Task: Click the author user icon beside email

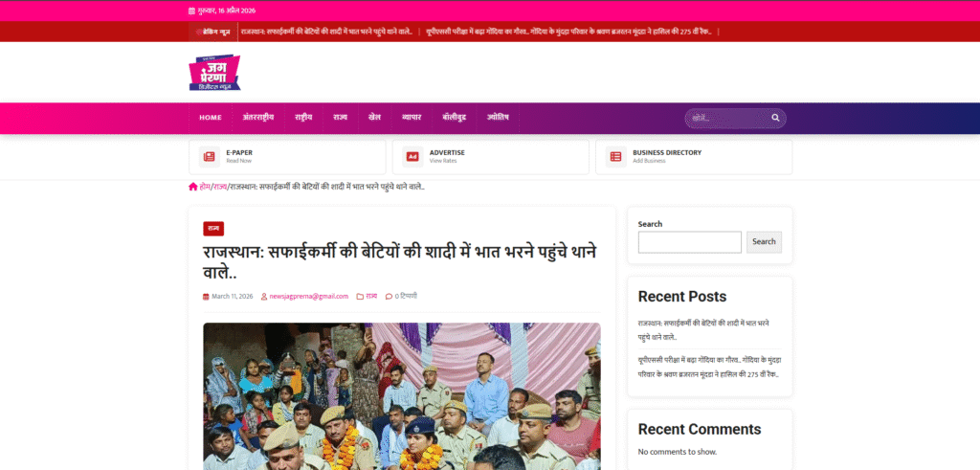Action: pos(264,297)
